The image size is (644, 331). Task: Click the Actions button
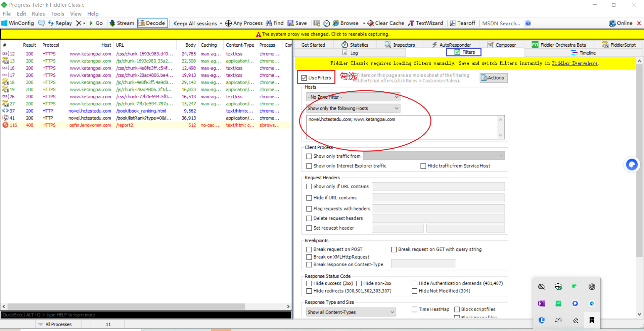(494, 78)
